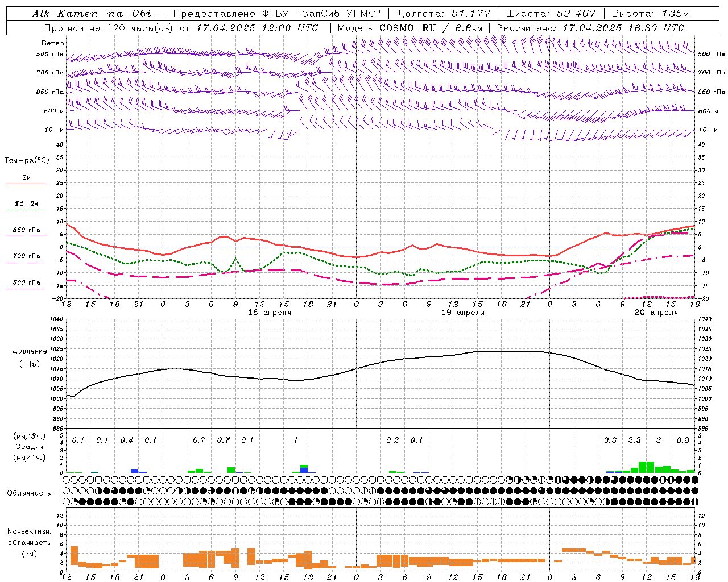Click the Тем-ра(°C) axis title
The width and height of the screenshot is (728, 582).
tap(27, 161)
